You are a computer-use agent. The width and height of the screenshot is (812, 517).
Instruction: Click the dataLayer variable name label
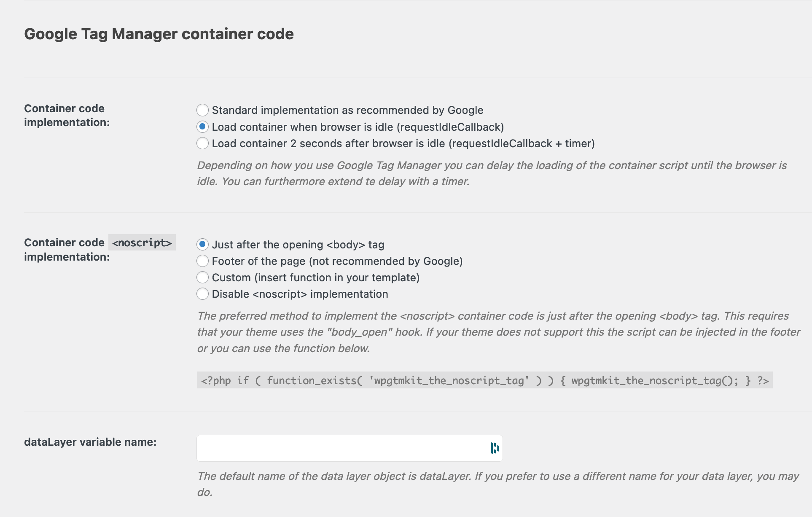point(90,442)
